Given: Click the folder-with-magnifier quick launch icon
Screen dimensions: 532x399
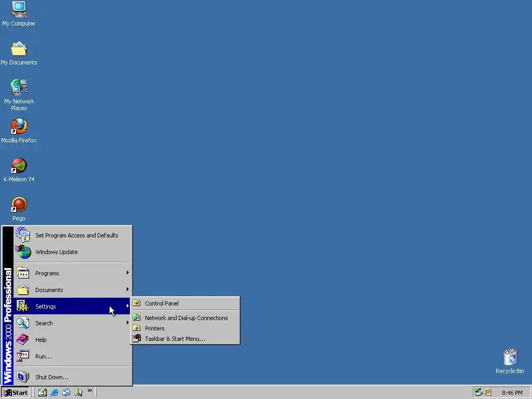Looking at the screenshot, I should [x=78, y=392].
